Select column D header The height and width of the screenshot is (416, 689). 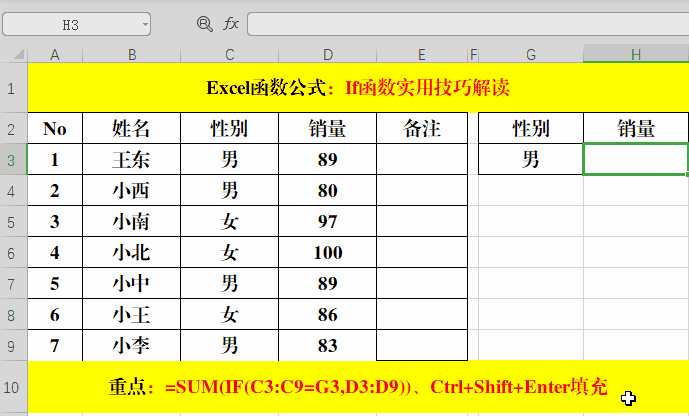[327, 55]
